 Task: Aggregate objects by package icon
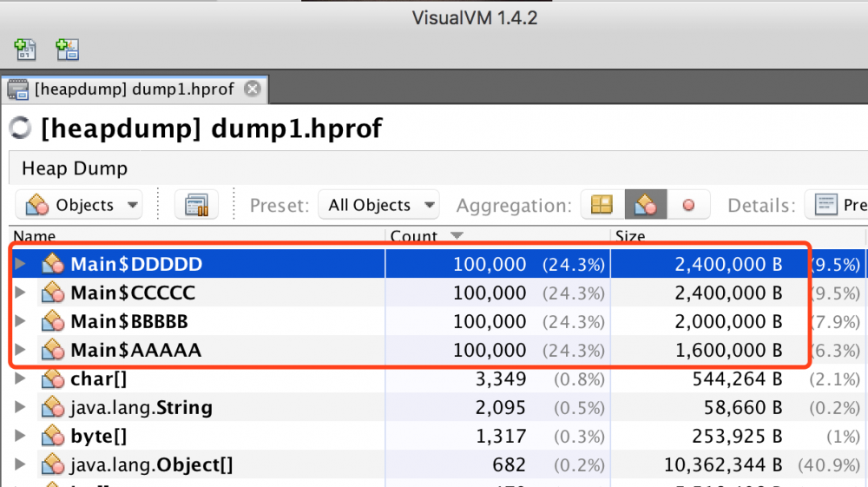coord(602,205)
